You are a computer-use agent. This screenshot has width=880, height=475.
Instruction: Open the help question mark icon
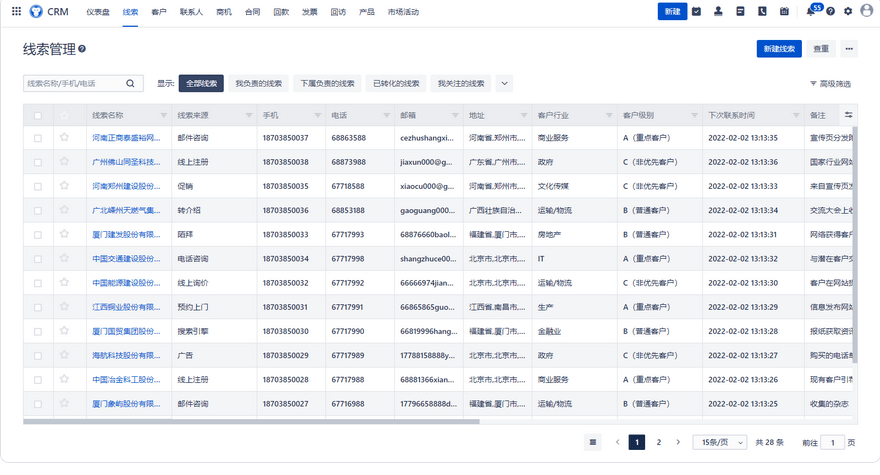coord(830,12)
